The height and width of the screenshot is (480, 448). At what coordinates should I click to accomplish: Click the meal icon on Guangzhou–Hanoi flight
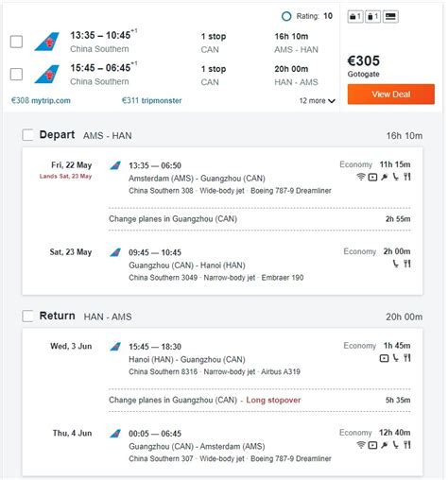pyautogui.click(x=407, y=264)
